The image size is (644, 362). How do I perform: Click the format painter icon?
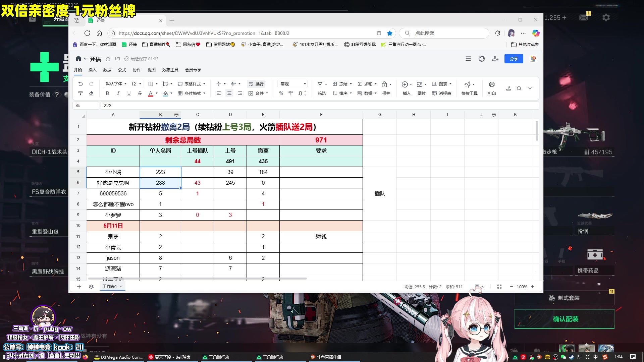tap(80, 93)
